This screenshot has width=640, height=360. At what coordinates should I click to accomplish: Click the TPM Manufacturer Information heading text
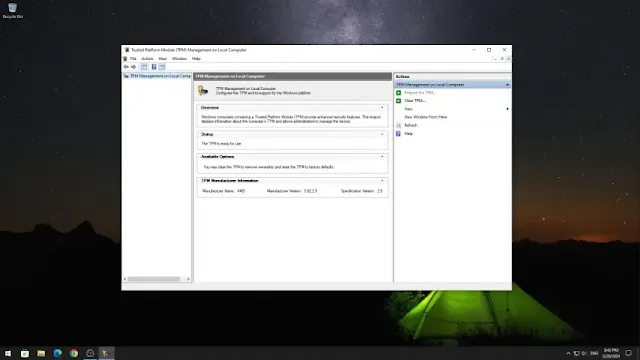click(230, 181)
